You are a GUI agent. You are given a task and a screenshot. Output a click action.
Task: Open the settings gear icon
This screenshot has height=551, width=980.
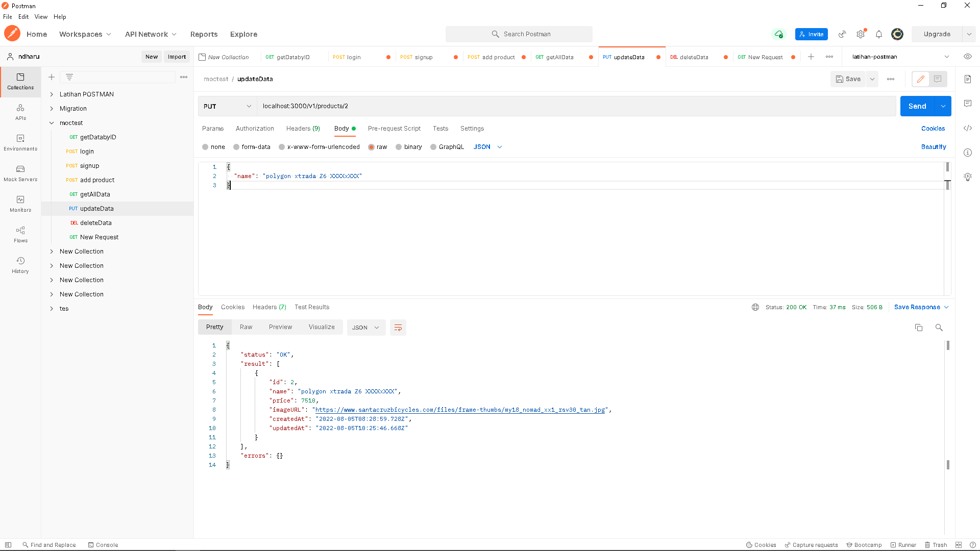coord(861,34)
